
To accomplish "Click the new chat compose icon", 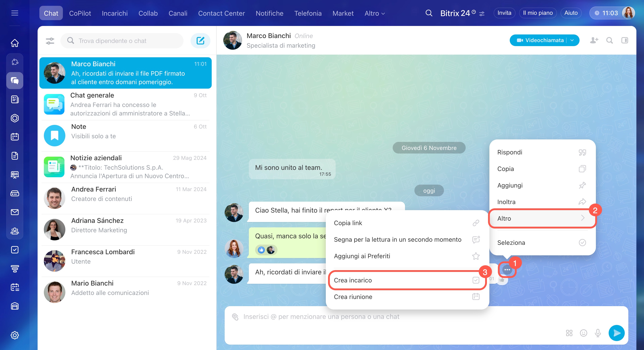I will tap(200, 41).
